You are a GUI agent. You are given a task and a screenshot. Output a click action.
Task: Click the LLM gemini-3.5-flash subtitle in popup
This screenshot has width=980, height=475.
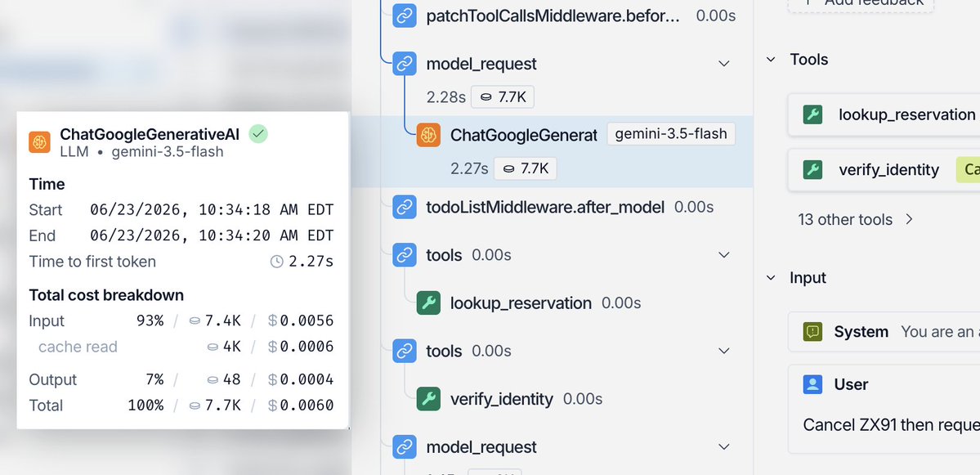click(141, 152)
